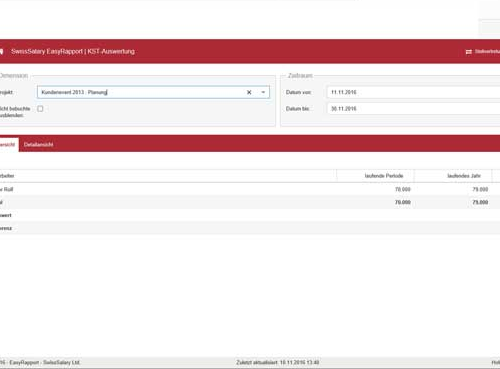Click the Stellvertretung switch icon in header
The height and width of the screenshot is (369, 500).
pos(469,52)
